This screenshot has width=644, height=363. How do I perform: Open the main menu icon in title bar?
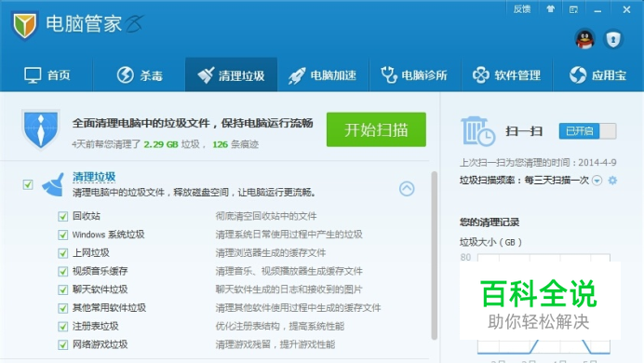(574, 9)
